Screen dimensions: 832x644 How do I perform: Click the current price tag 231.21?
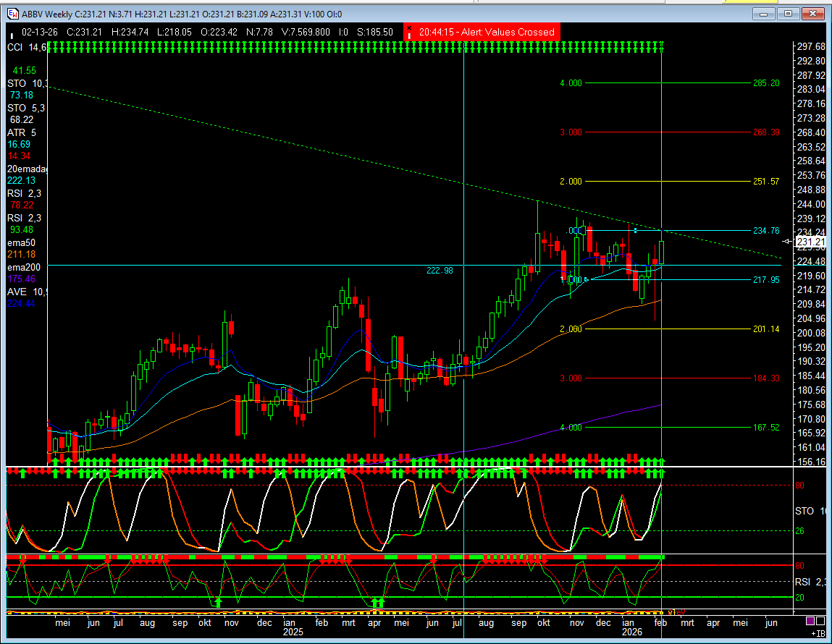tap(811, 241)
